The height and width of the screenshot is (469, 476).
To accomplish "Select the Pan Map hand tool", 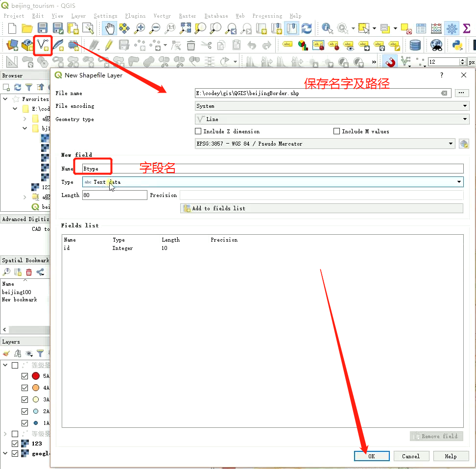I will point(110,28).
